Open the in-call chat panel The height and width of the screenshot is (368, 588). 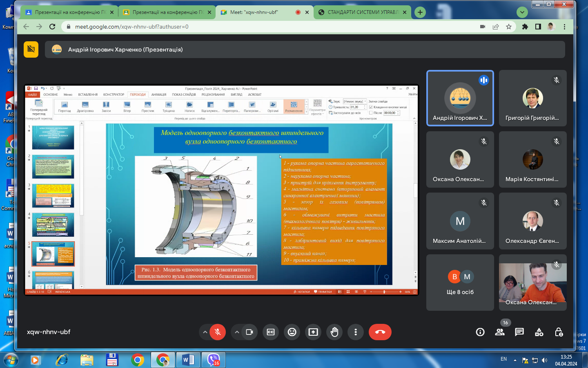[x=519, y=332]
